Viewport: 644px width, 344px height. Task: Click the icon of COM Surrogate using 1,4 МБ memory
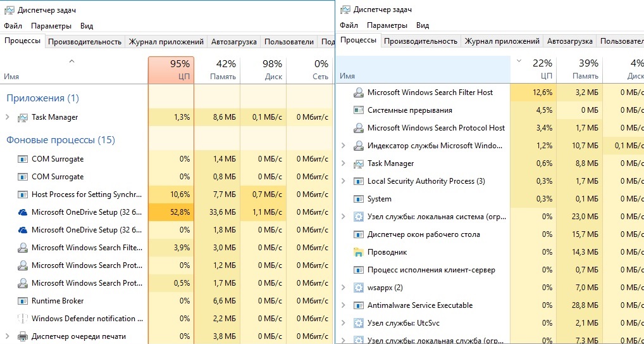click(22, 159)
